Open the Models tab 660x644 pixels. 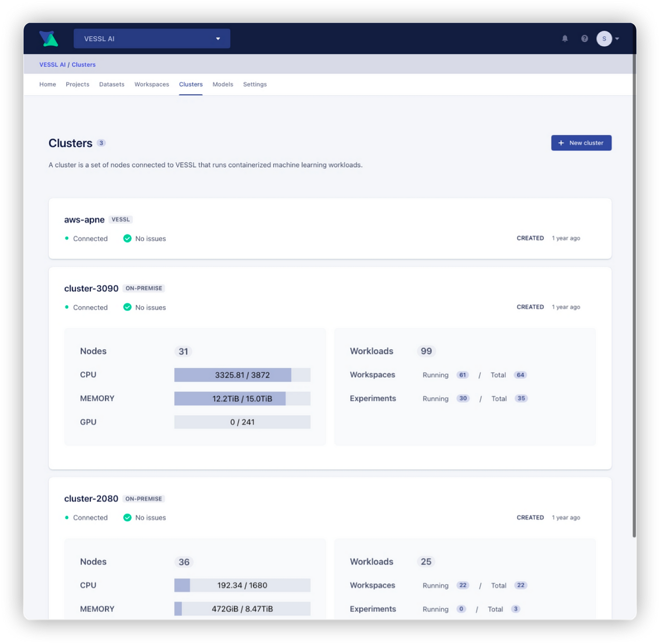point(223,84)
